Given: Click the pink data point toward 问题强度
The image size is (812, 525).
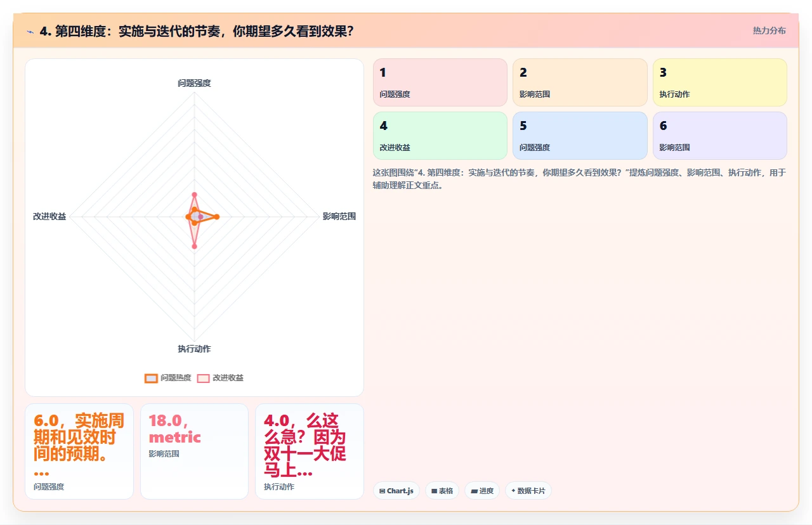Looking at the screenshot, I should [x=194, y=195].
